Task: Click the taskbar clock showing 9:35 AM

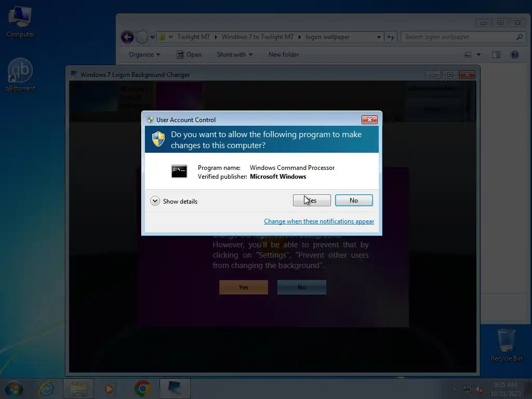Action: [x=506, y=389]
